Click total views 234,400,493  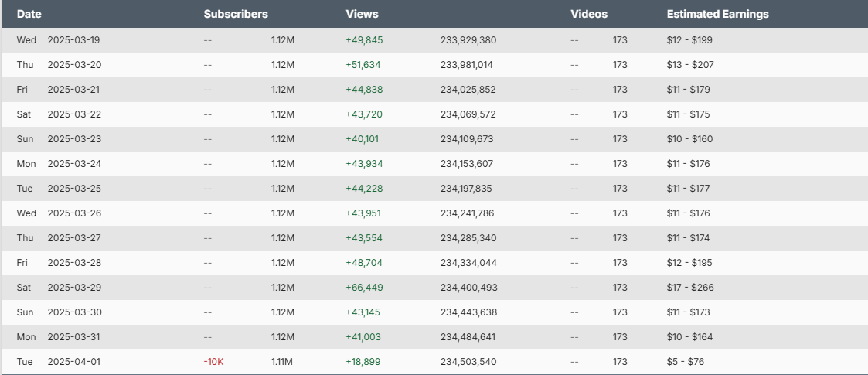click(469, 288)
